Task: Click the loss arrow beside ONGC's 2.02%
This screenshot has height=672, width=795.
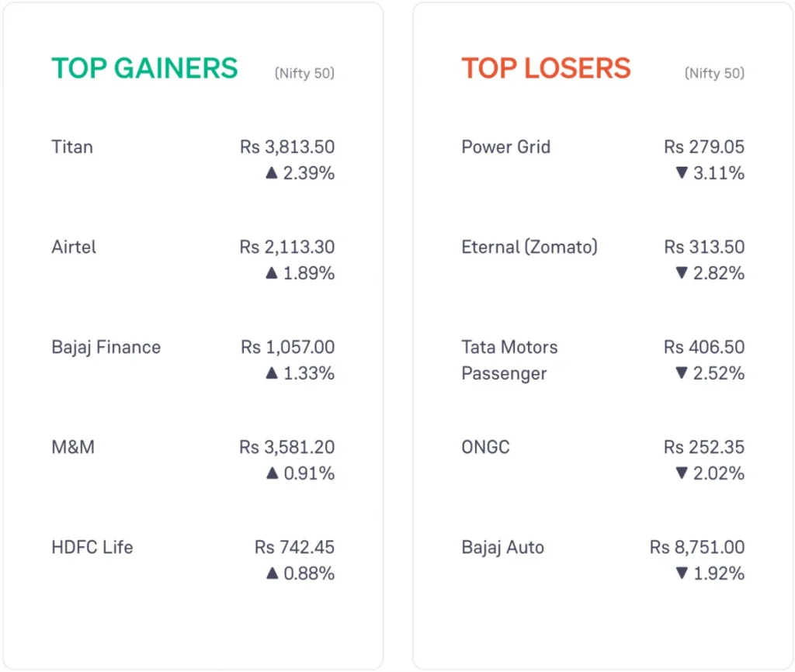Action: tap(682, 473)
